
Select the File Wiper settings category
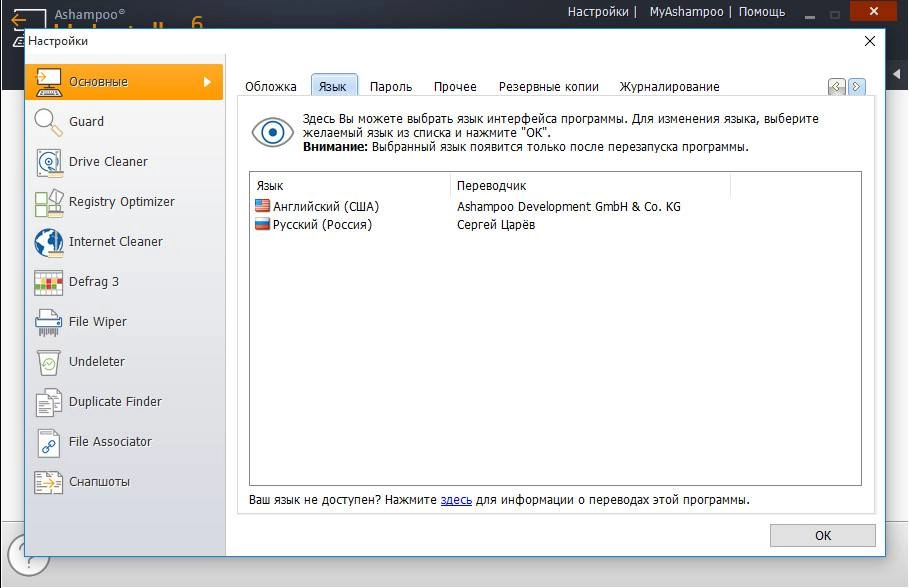(124, 322)
